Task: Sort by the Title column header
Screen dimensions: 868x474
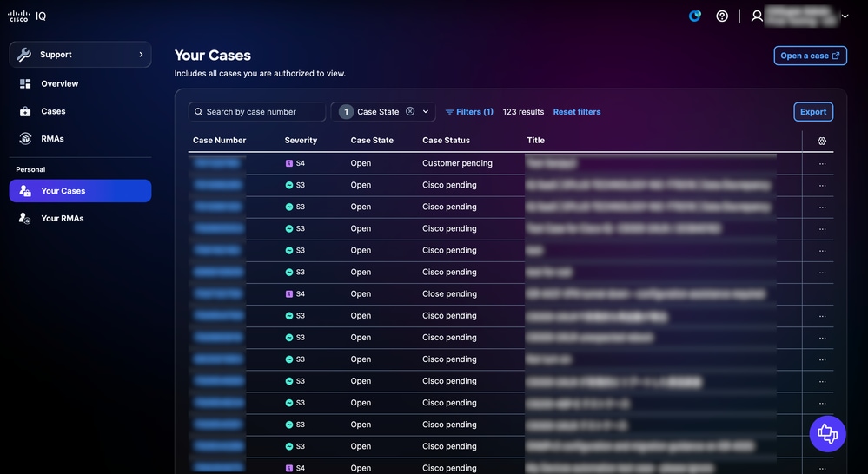Action: coord(536,141)
